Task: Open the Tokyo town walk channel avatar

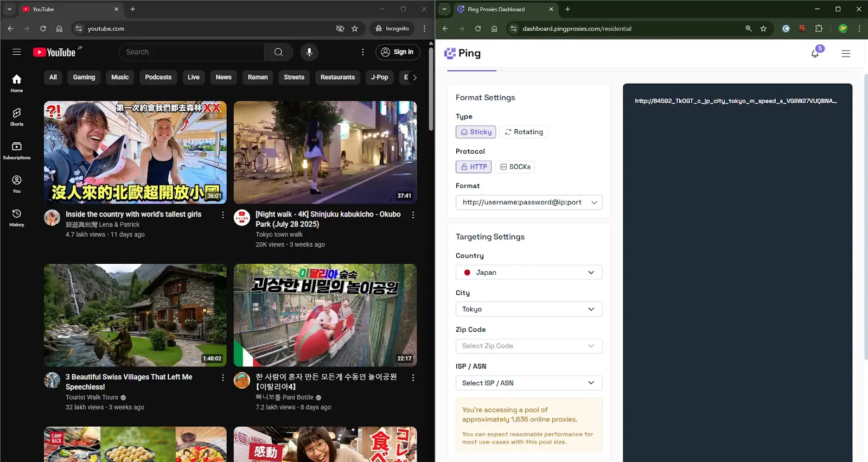Action: (x=242, y=218)
